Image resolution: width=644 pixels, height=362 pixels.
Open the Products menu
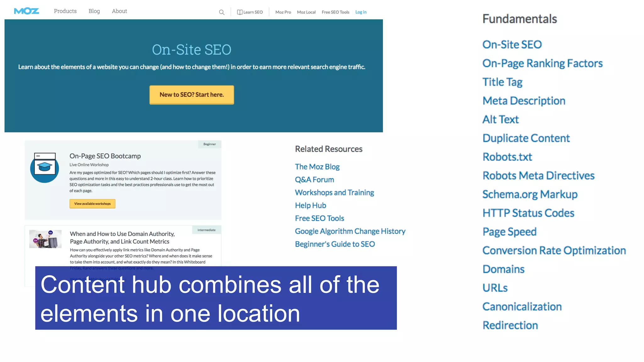click(x=65, y=11)
